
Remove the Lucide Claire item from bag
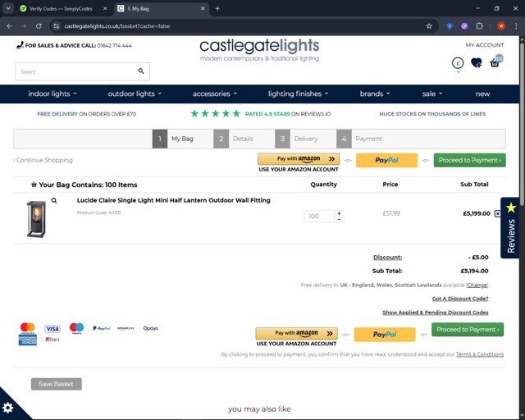coord(498,213)
